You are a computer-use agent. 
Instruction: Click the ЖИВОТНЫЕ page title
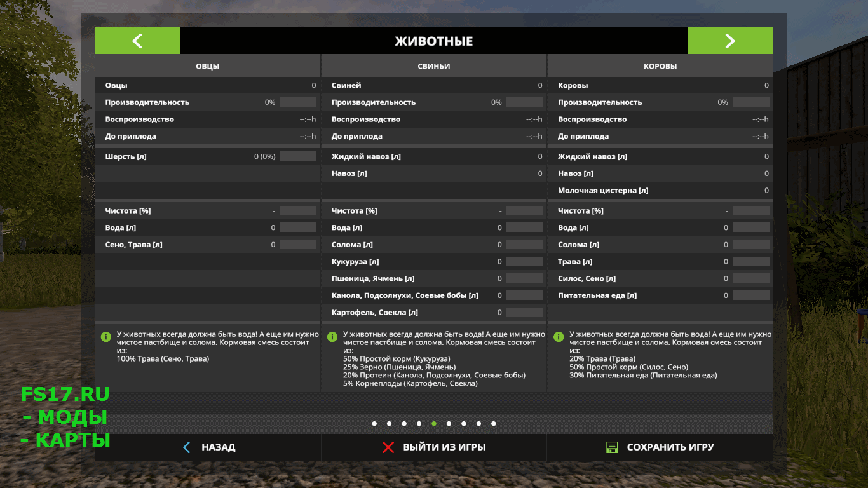(434, 41)
